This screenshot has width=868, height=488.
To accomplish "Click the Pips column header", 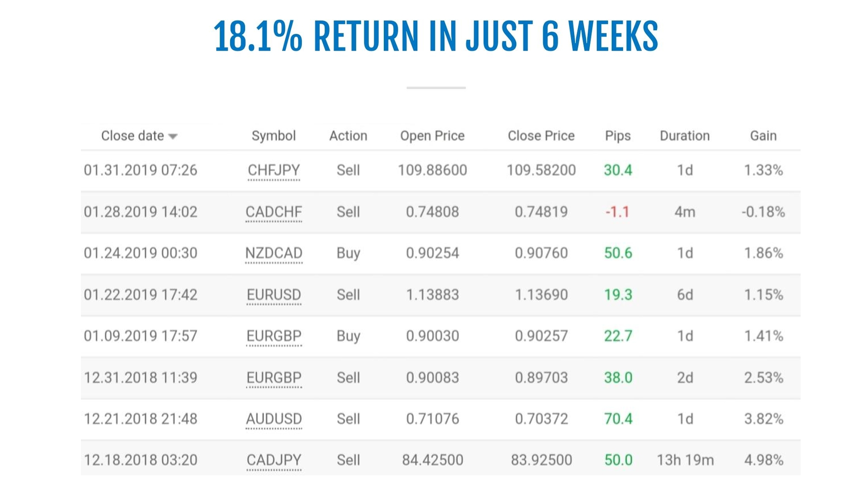I will 618,136.
